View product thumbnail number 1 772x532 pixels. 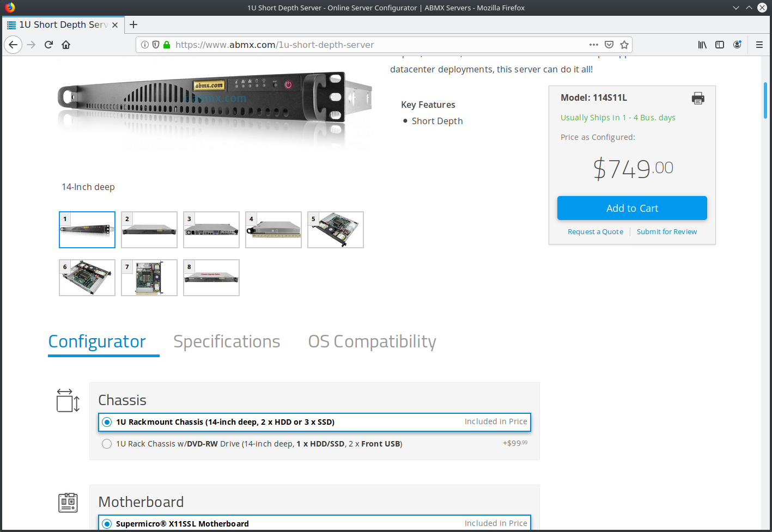[87, 230]
